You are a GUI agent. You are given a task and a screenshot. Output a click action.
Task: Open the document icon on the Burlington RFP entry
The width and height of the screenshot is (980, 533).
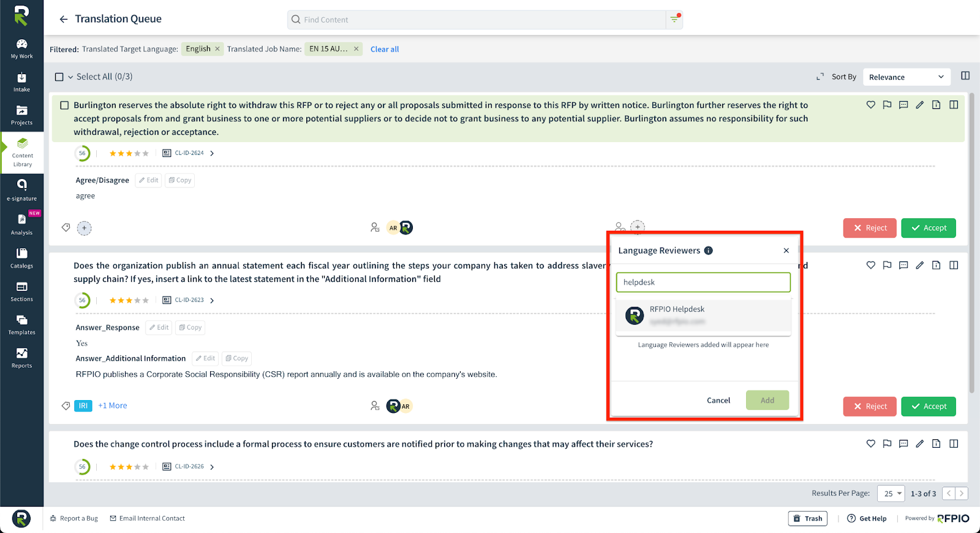point(937,105)
